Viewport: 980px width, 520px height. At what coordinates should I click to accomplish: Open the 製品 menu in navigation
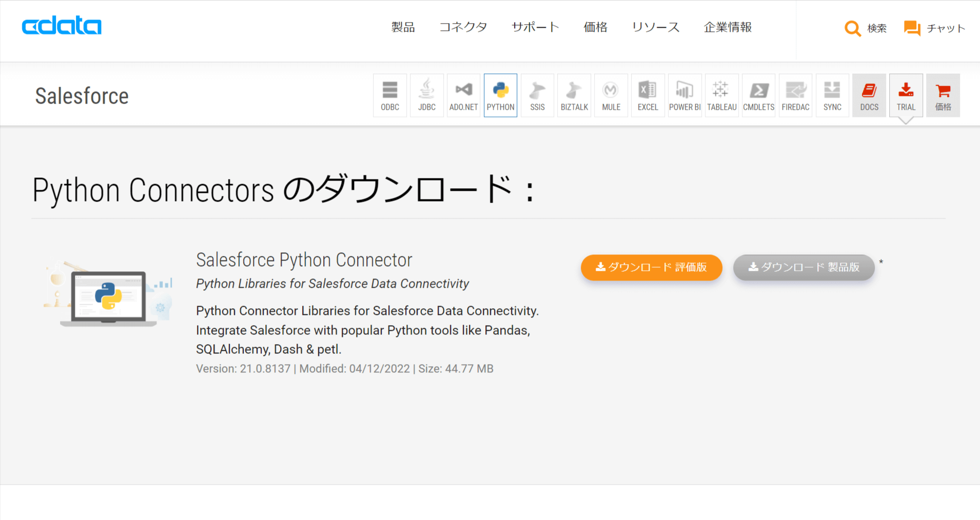click(403, 27)
